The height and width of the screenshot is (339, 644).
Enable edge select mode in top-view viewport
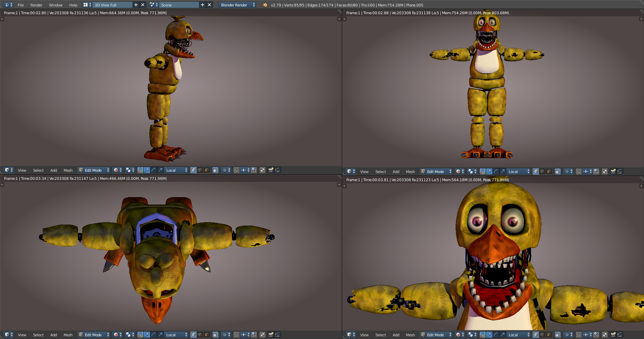pyautogui.click(x=200, y=335)
